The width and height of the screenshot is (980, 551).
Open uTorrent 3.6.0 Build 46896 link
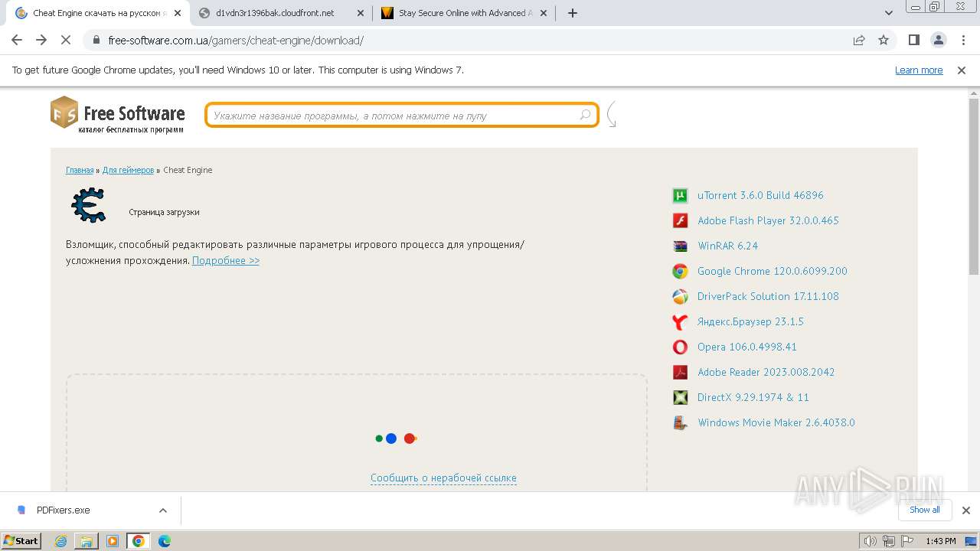(760, 195)
